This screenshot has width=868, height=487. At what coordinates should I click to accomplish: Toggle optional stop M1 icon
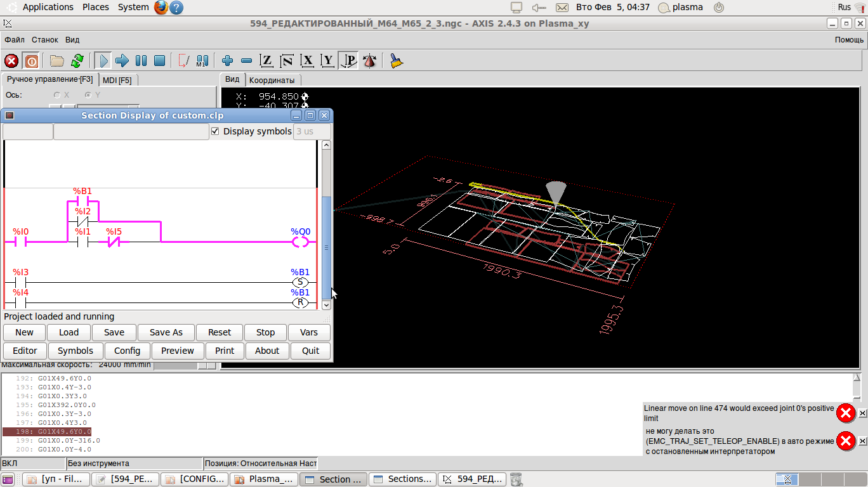202,61
